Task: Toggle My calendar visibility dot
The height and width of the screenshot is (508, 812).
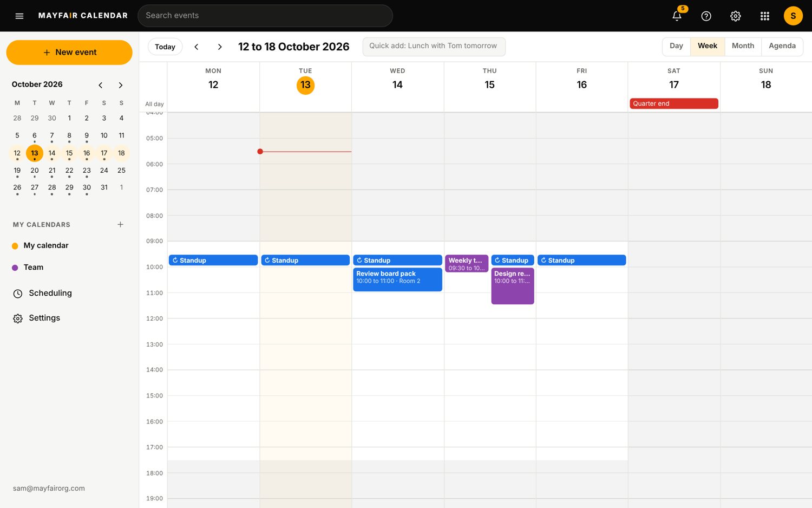Action: (x=15, y=246)
